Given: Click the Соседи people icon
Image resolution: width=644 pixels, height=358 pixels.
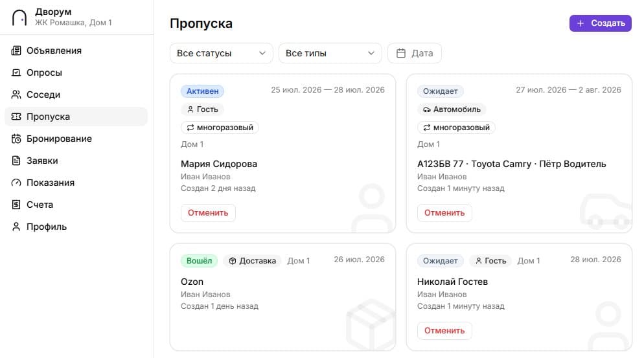Looking at the screenshot, I should [16, 95].
